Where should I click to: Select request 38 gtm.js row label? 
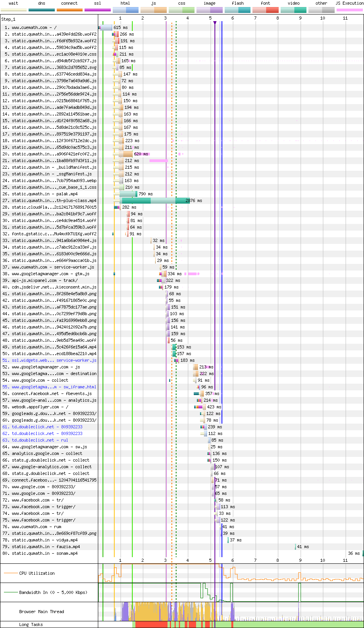tap(50, 274)
